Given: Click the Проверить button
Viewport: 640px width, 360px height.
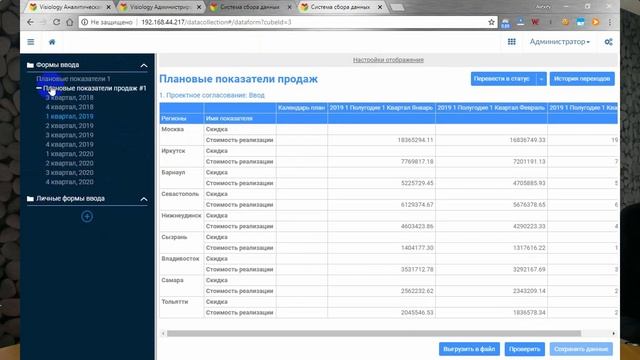Looking at the screenshot, I should pos(524,349).
